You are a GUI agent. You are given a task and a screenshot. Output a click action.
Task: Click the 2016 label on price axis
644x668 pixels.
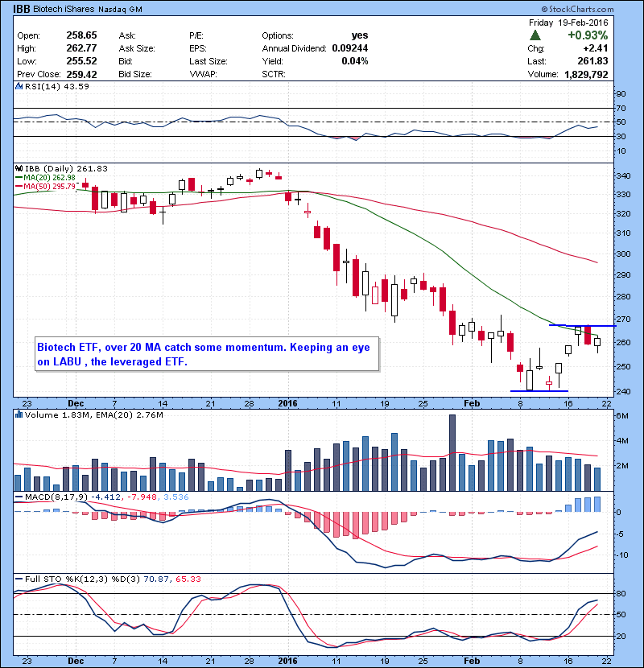point(287,403)
